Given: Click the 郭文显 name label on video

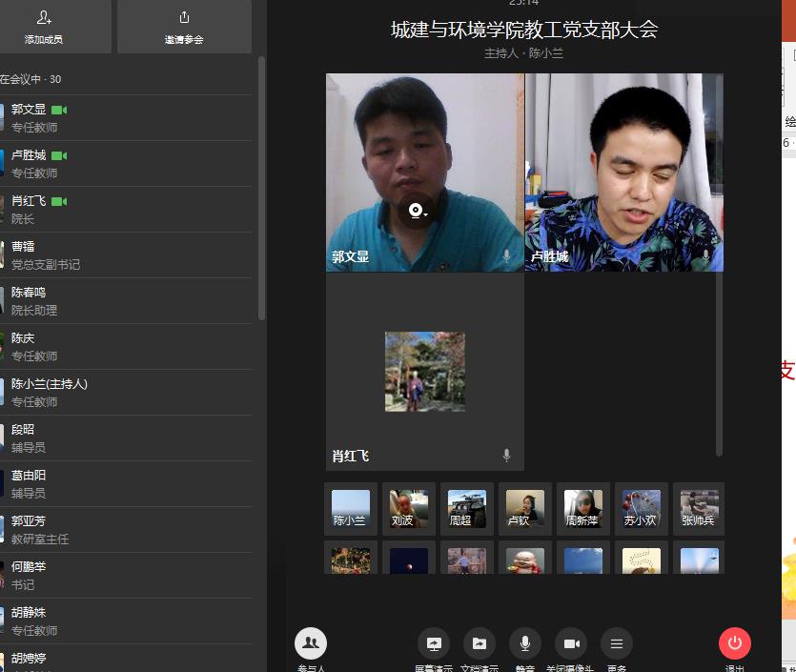Looking at the screenshot, I should click(x=350, y=256).
